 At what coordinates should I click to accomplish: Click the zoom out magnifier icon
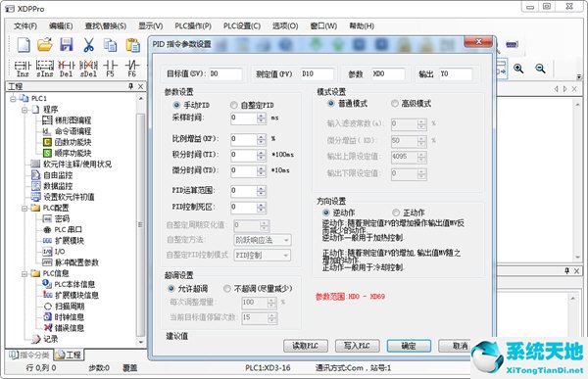540,69
